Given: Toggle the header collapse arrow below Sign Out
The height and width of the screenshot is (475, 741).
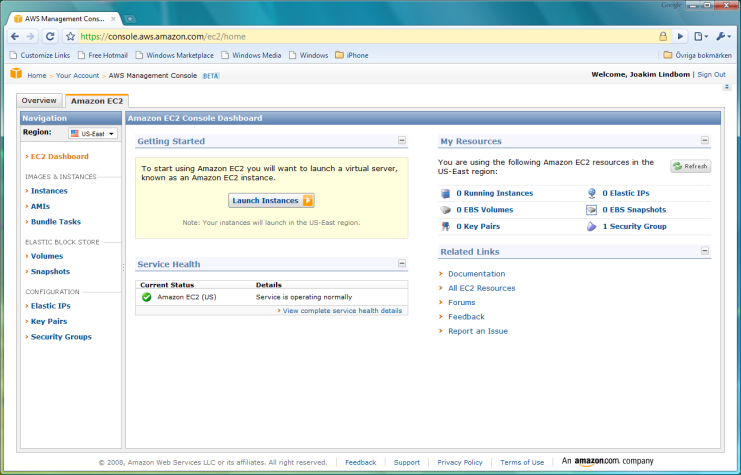Looking at the screenshot, I should tap(727, 87).
